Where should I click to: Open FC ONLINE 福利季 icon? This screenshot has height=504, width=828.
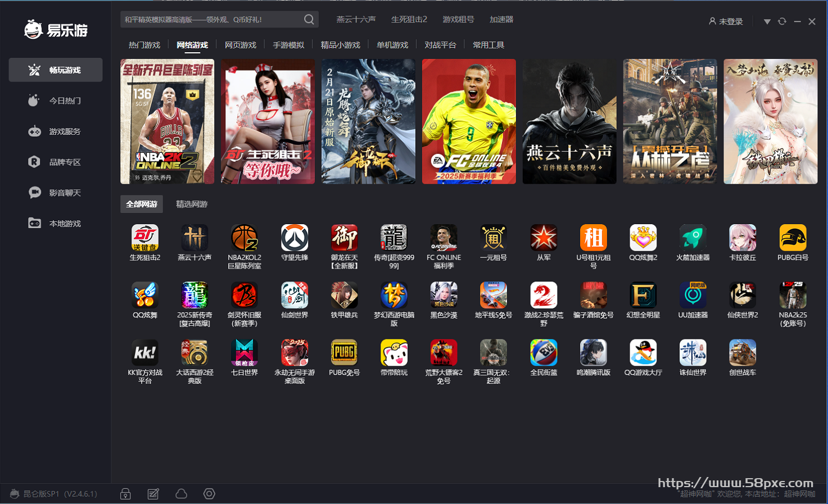(444, 238)
